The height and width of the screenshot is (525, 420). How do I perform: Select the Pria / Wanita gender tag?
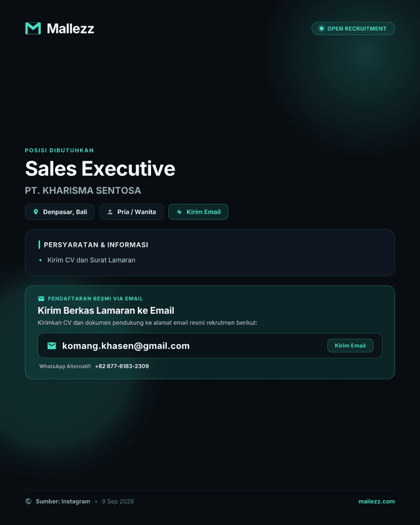coord(131,212)
